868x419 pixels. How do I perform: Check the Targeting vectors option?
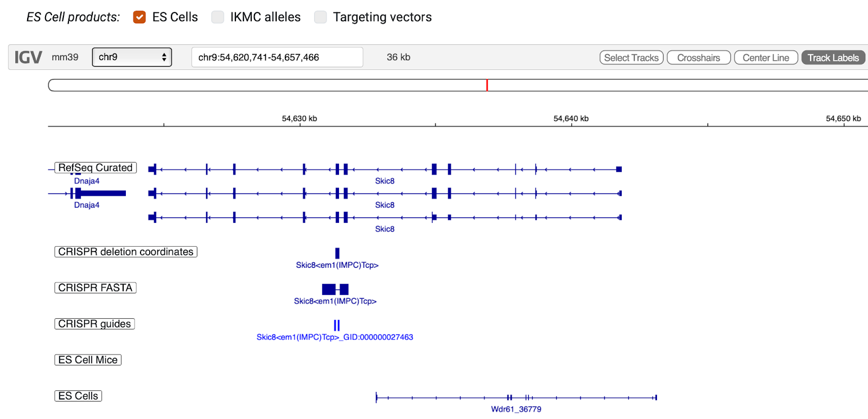click(x=321, y=17)
